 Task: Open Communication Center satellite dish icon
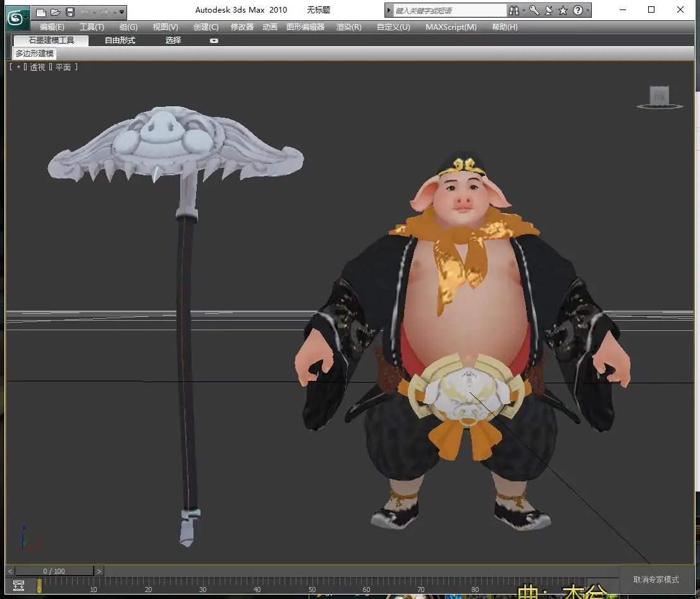(549, 10)
